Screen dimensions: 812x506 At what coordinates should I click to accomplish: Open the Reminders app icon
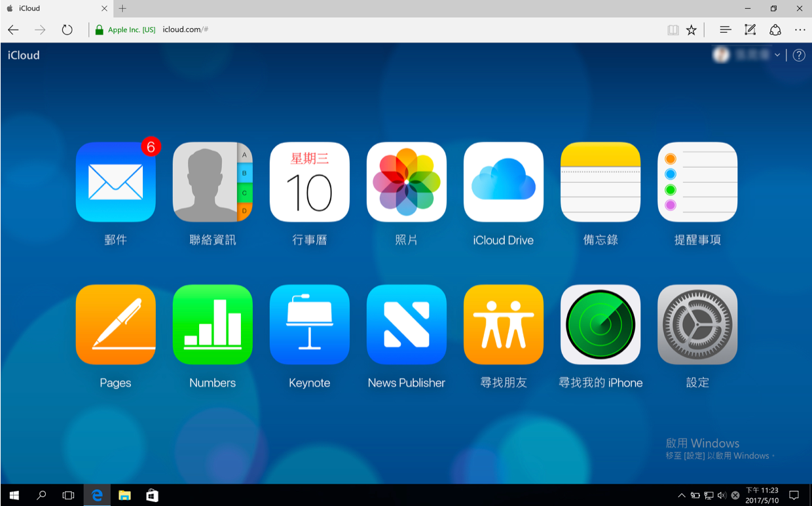(x=697, y=182)
